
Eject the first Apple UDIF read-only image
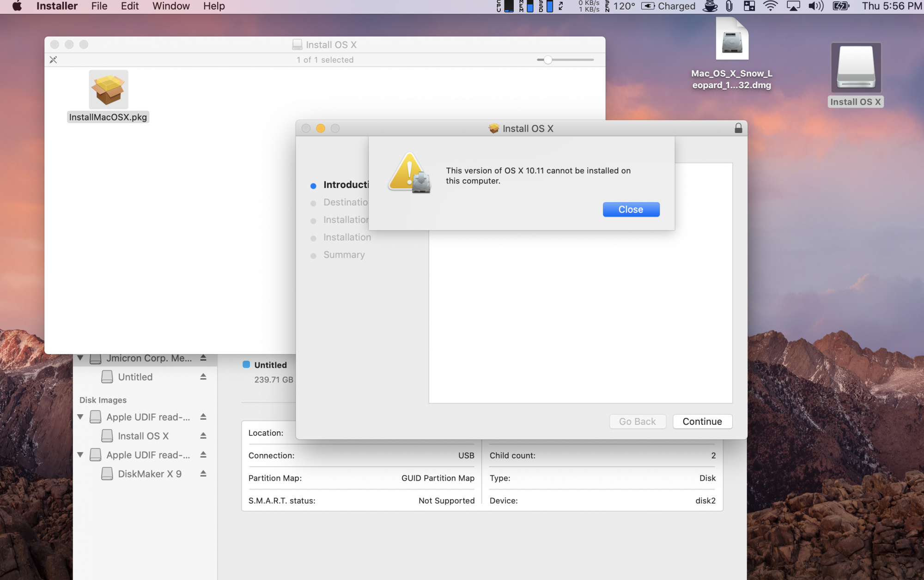(203, 417)
